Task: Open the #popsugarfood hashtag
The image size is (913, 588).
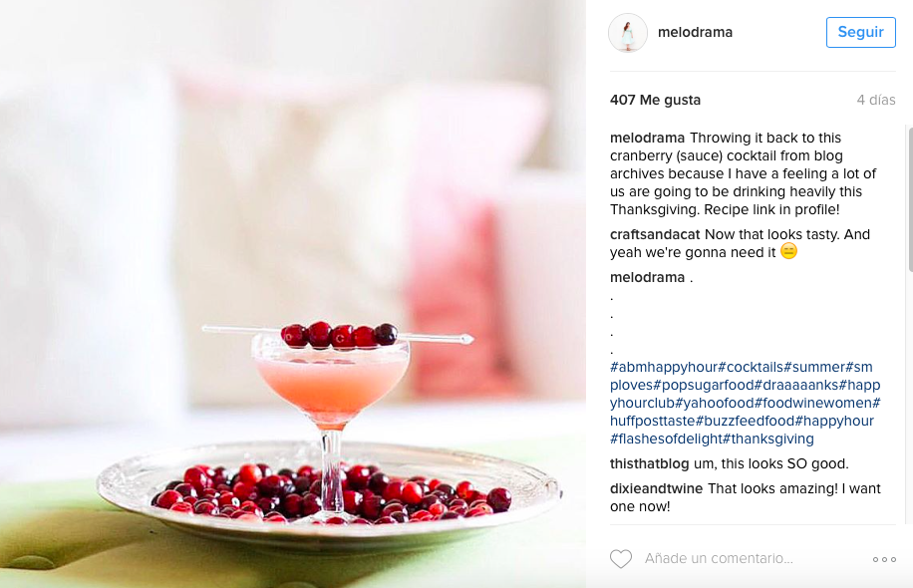Action: tap(704, 385)
